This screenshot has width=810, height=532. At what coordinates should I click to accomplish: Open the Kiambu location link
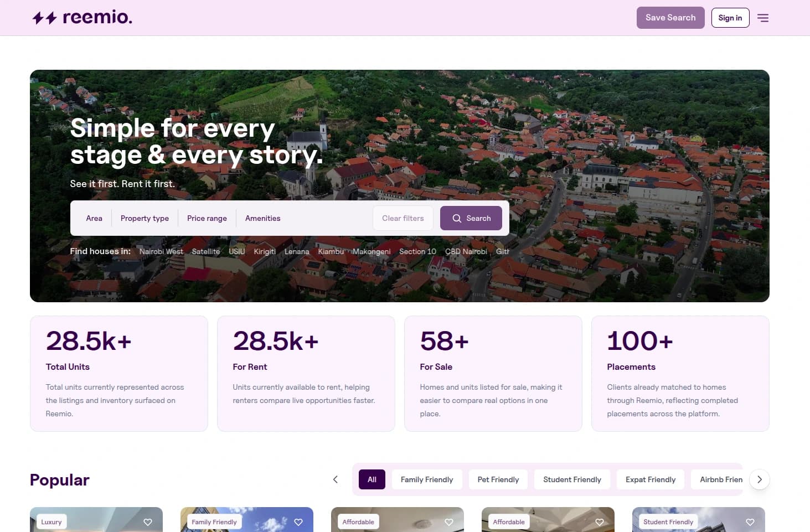(x=331, y=251)
